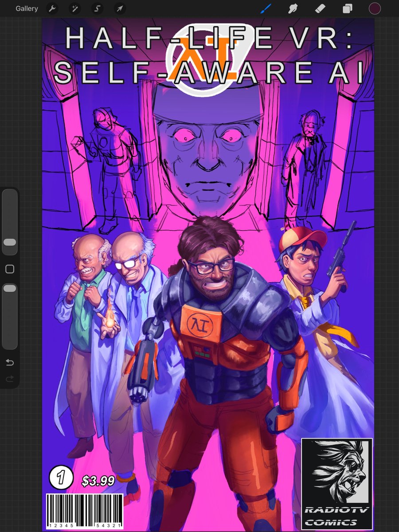Select the Paint brush tool
The height and width of the screenshot is (532, 399).
coord(265,8)
